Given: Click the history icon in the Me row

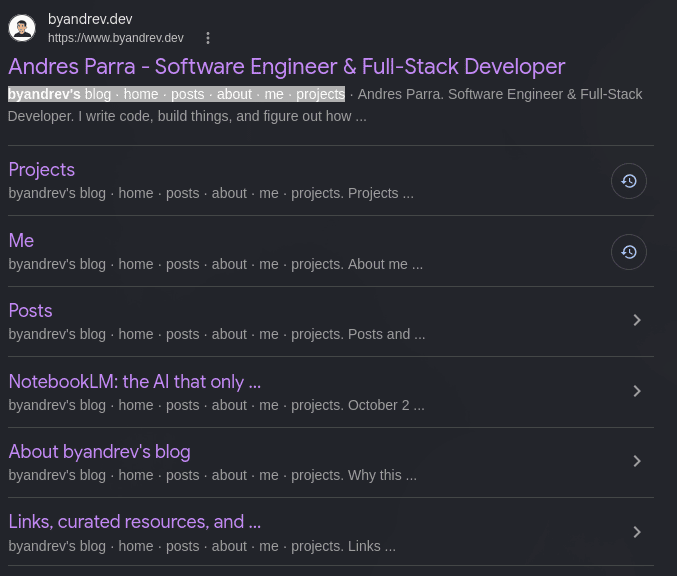Looking at the screenshot, I should [629, 252].
